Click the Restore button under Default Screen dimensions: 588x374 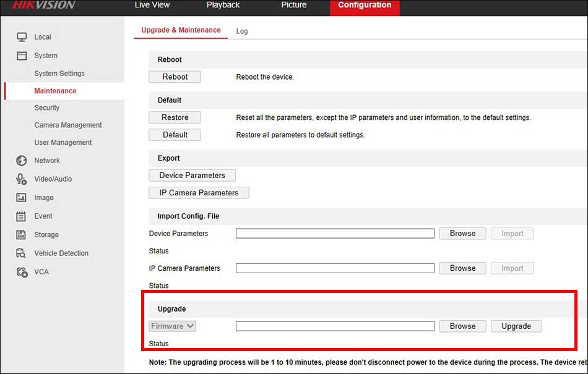point(175,117)
